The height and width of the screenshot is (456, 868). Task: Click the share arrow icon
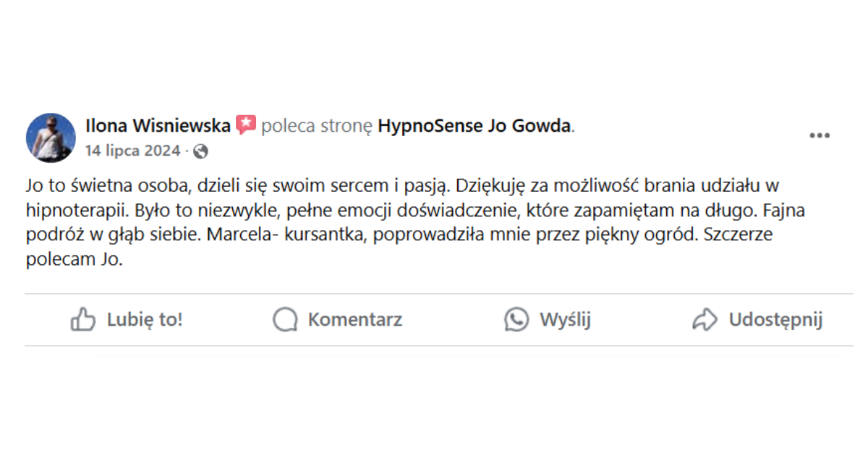tap(705, 319)
